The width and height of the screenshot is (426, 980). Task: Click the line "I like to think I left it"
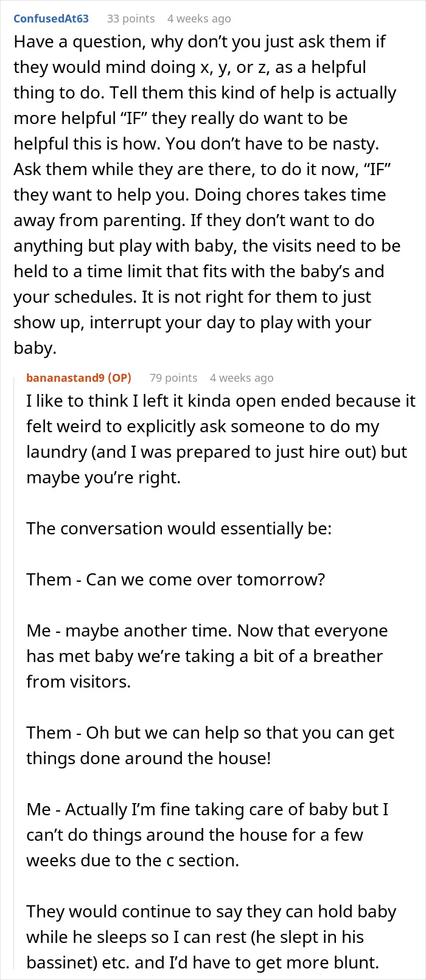coord(221,401)
